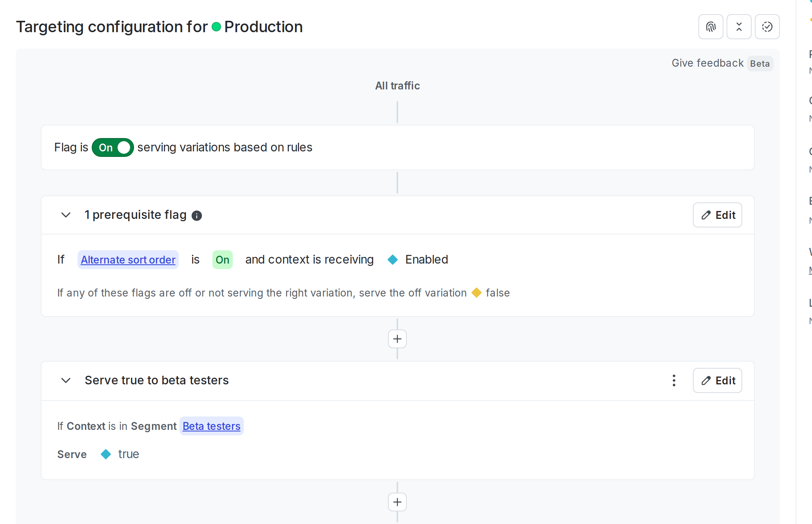Open the Alternate sort order flag link
Viewport: 812px width, 524px height.
pyautogui.click(x=128, y=260)
